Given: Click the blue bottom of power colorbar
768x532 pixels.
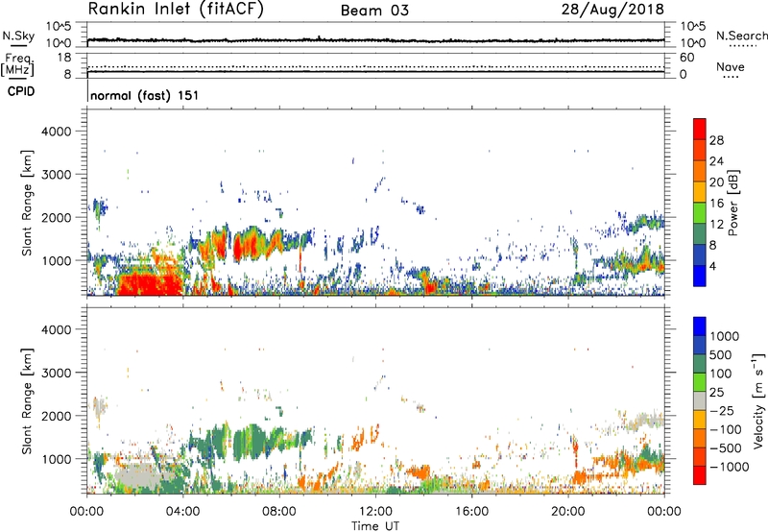Looking at the screenshot, I should [700, 276].
